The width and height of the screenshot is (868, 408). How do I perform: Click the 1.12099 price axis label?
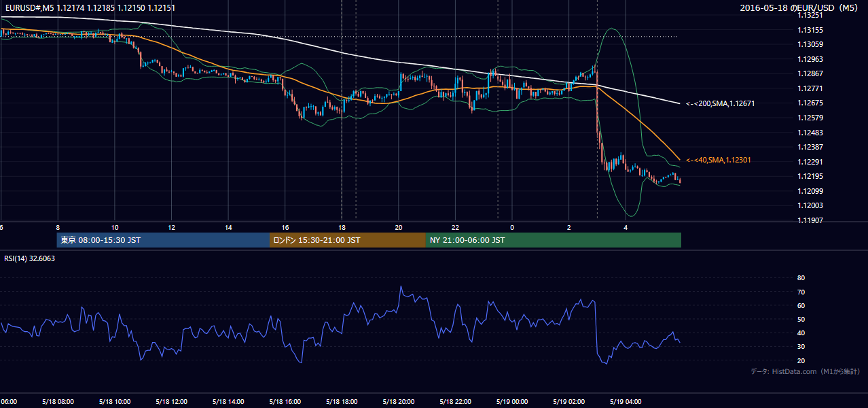click(x=810, y=191)
